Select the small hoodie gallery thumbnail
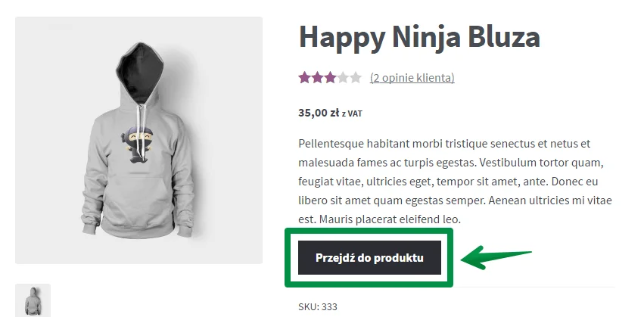The image size is (644, 317). [33, 300]
